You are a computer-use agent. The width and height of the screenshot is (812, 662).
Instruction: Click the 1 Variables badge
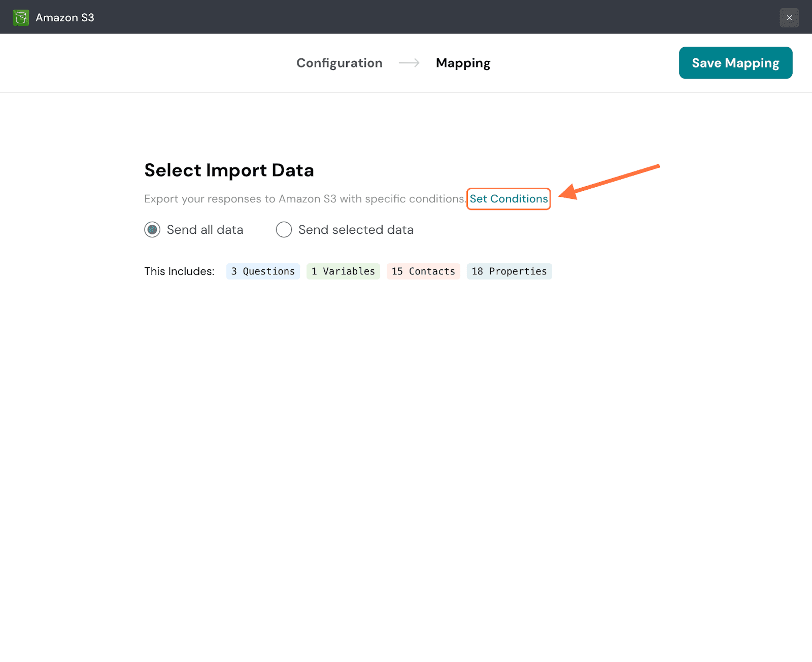point(343,271)
